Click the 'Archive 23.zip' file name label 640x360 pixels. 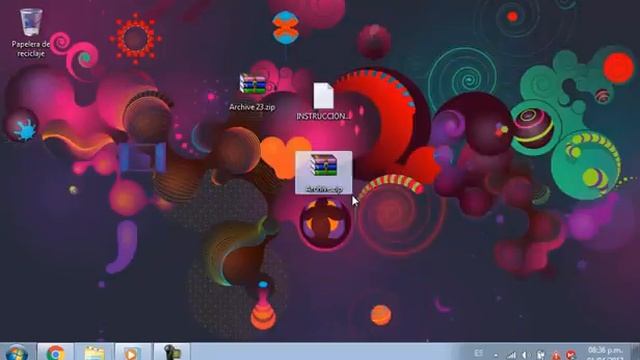[x=252, y=107]
